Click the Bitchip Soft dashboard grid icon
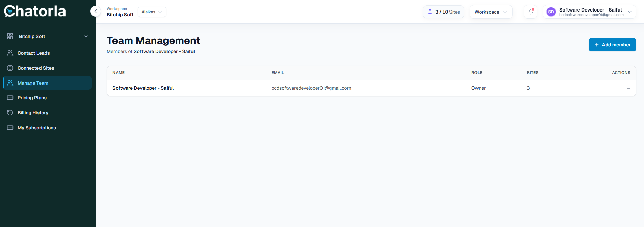 point(10,36)
